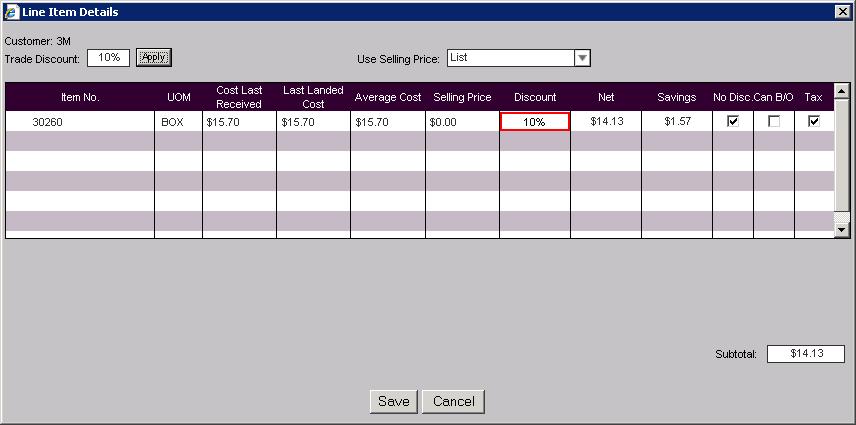Click the Net column header
Image resolution: width=856 pixels, height=425 pixels.
click(606, 97)
